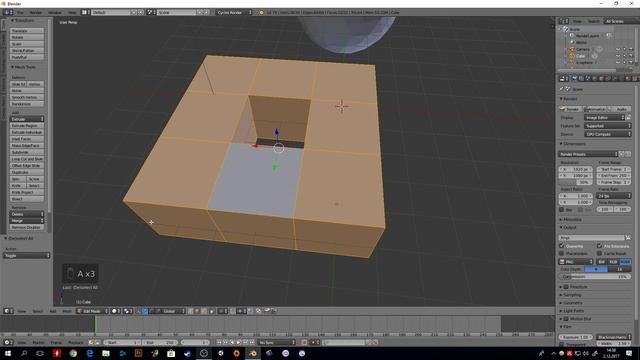Toggle the Placeholders checkbox
The width and height of the screenshot is (640, 360).
tap(562, 253)
